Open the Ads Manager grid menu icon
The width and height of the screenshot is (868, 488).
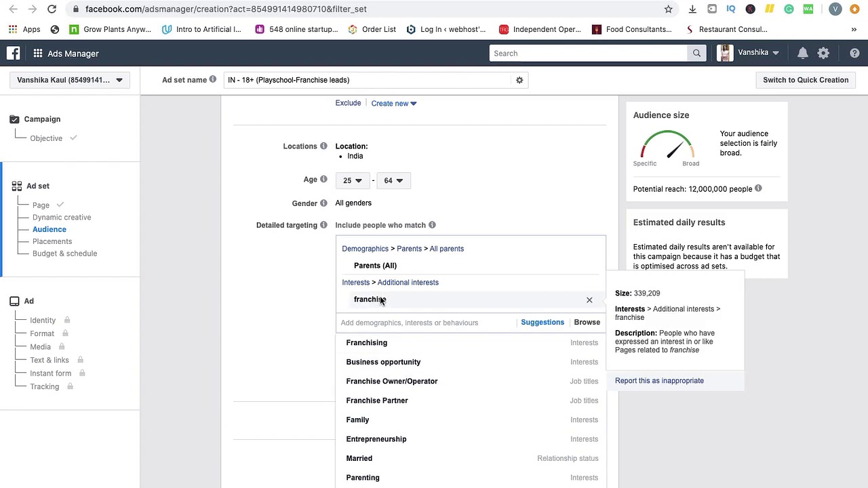[38, 53]
